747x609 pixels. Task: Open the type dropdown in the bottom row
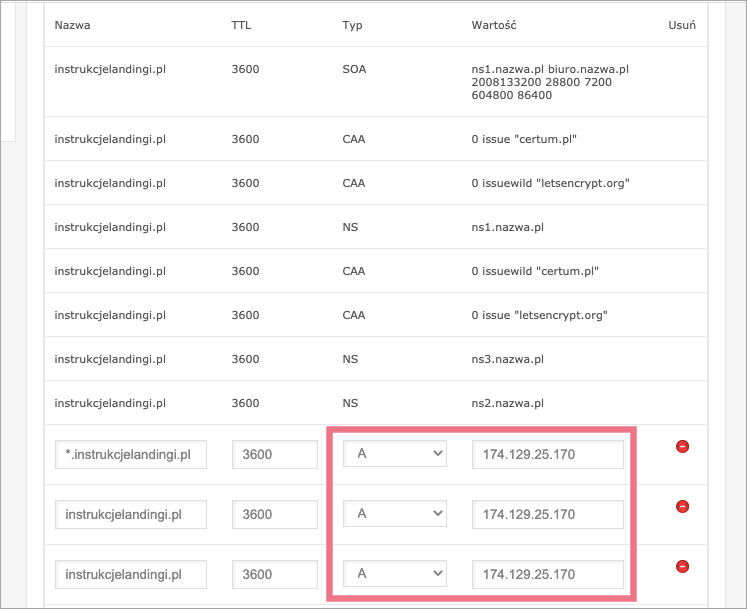point(395,574)
